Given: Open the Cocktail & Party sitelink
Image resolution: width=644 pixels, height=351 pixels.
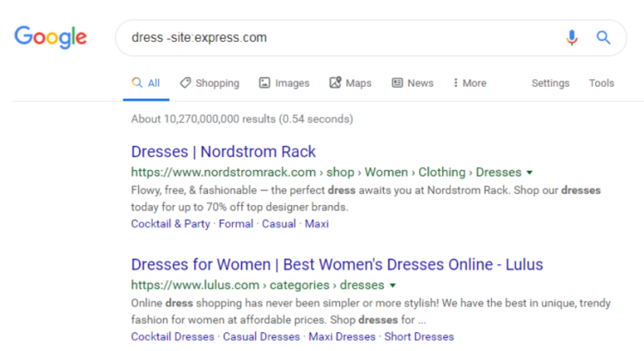Looking at the screenshot, I should (170, 224).
